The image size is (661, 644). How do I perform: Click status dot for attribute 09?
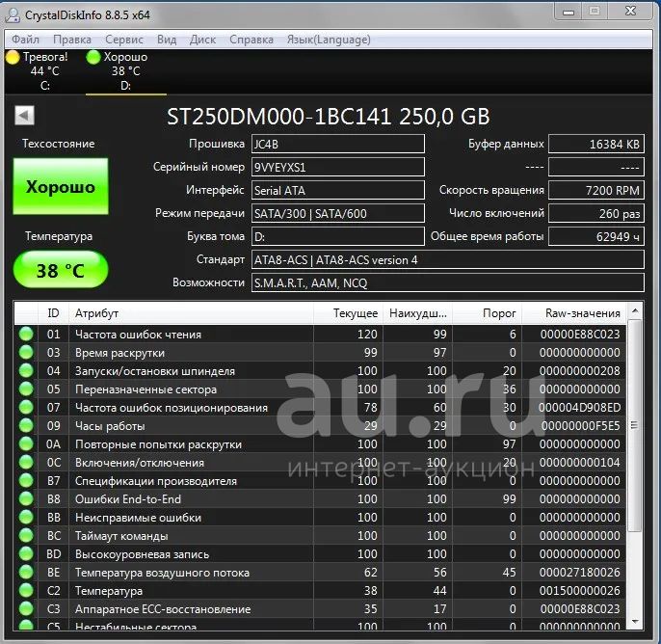coord(26,425)
